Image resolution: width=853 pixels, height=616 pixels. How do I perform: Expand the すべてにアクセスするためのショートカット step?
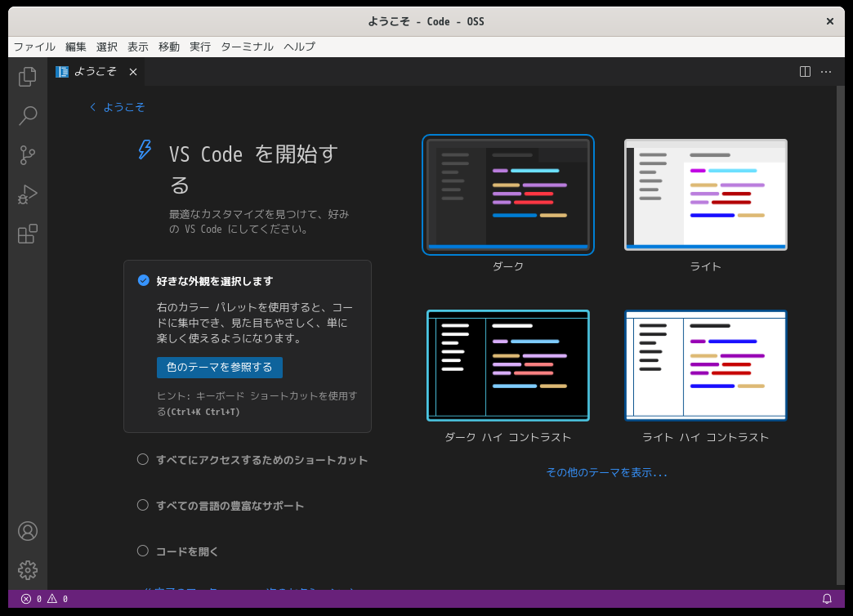pos(261,460)
